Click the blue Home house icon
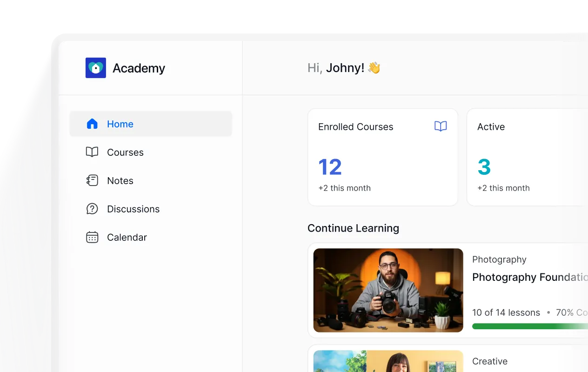This screenshot has width=588, height=372. pos(92,124)
